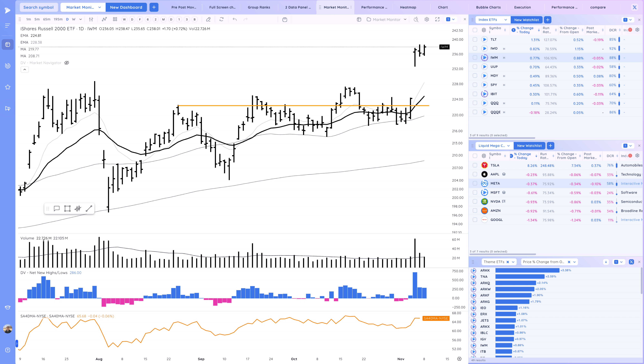
Task: Click the undo arrow in chart toolbar
Action: (235, 19)
